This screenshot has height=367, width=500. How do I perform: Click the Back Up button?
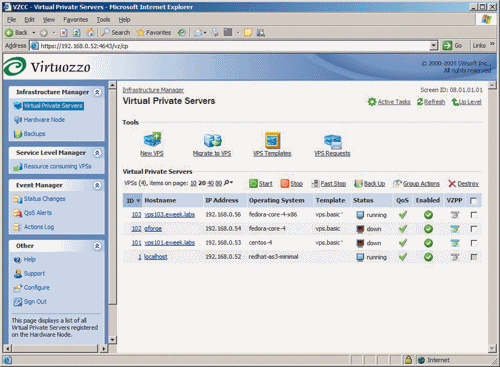coord(370,184)
